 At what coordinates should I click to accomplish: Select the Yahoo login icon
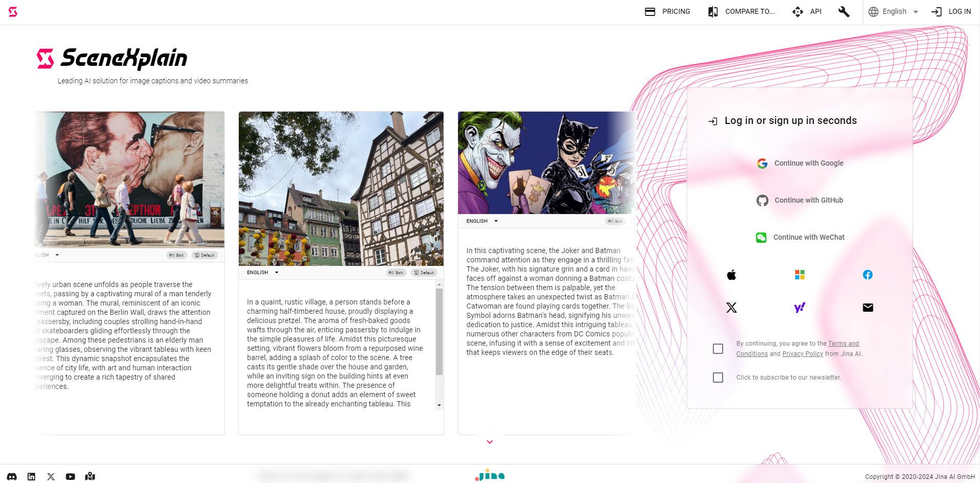(799, 308)
